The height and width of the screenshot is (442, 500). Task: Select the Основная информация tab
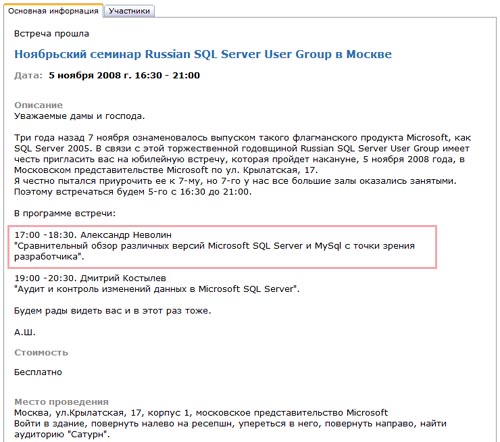53,11
